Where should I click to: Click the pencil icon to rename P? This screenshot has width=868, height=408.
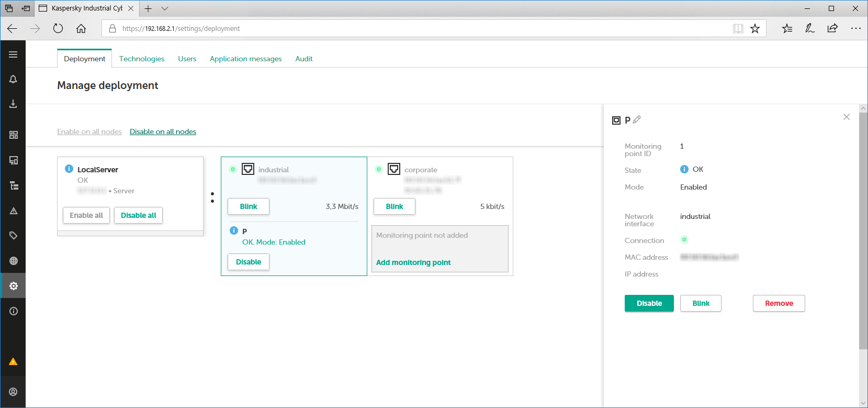click(637, 119)
